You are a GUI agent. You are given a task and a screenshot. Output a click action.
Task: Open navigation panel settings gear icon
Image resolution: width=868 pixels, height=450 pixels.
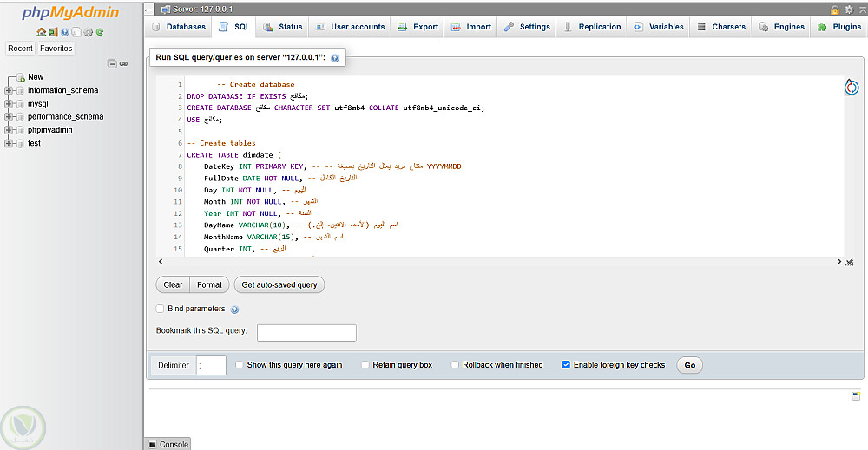[x=88, y=32]
